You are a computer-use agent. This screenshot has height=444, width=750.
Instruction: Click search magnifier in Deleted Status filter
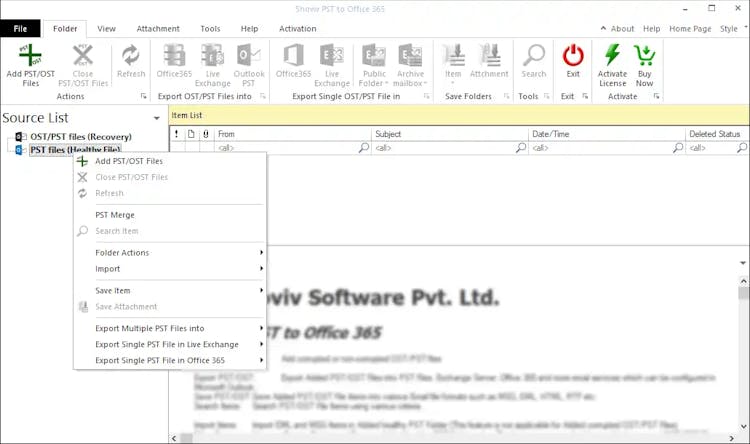(x=742, y=148)
